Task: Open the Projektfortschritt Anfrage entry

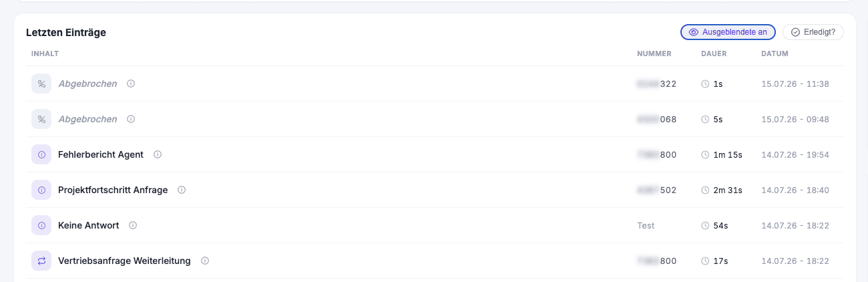Action: click(x=113, y=190)
